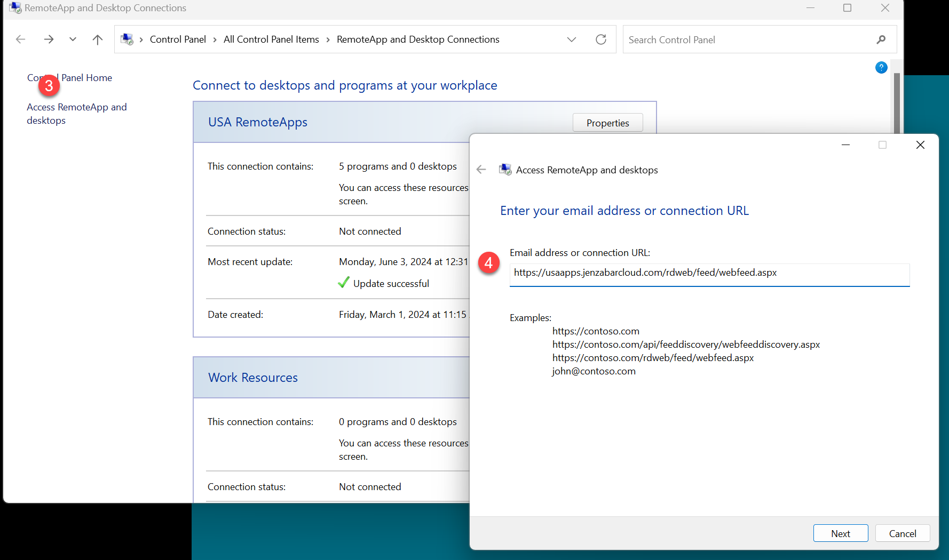Click 'Monday, June 3, 2024' update date
Viewport: 949px width, 560px height.
(404, 262)
